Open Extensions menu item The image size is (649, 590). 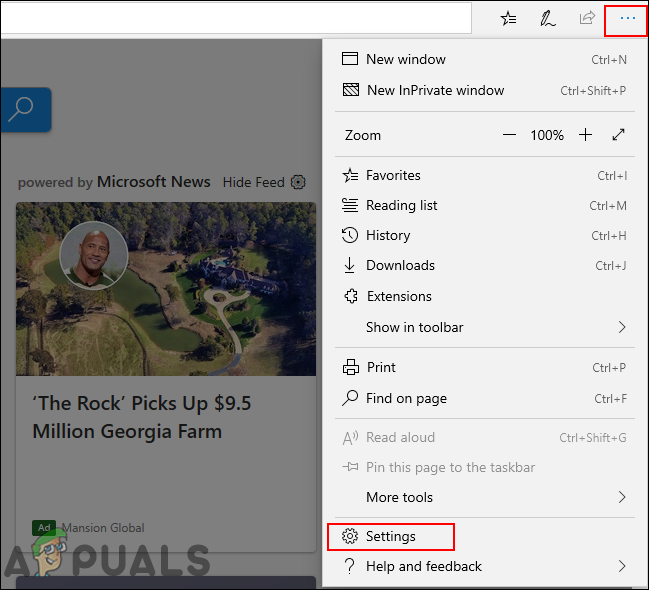point(484,296)
